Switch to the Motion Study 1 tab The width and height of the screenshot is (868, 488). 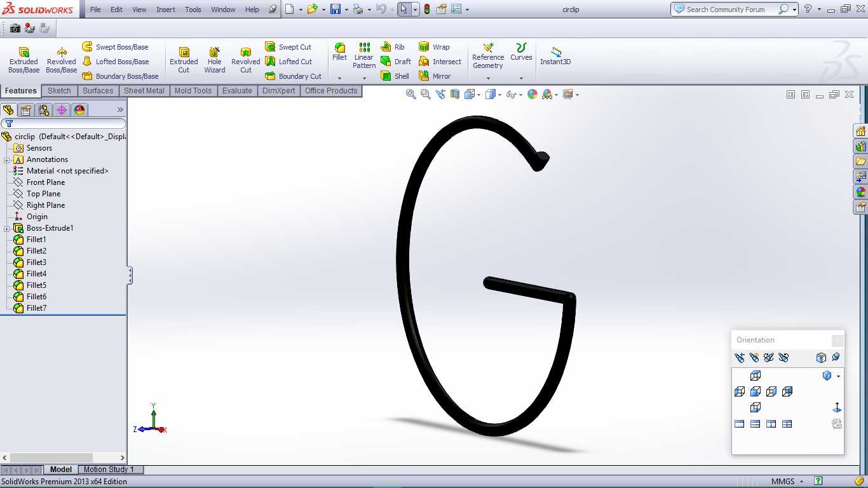pyautogui.click(x=109, y=470)
